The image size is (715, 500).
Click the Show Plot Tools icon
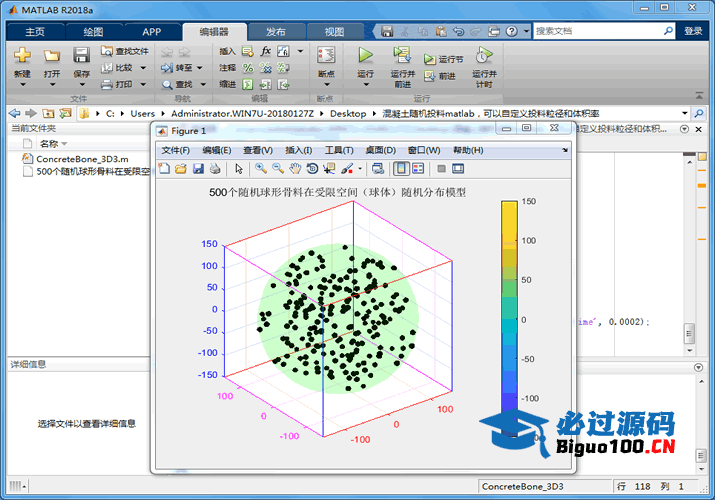tap(458, 169)
